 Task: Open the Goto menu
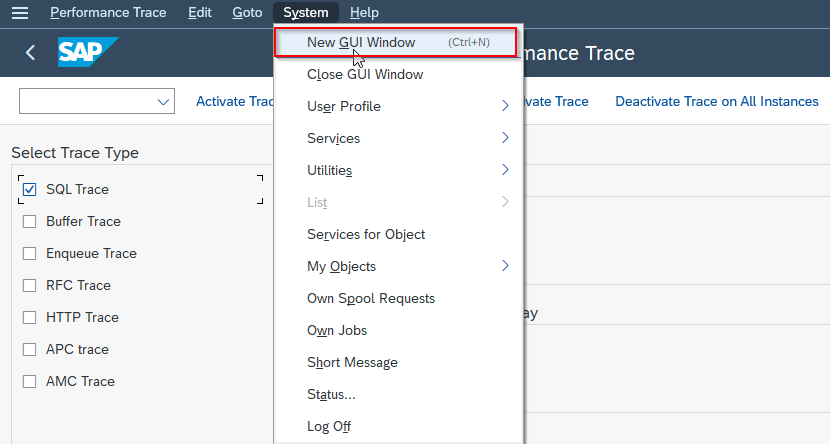tap(247, 12)
